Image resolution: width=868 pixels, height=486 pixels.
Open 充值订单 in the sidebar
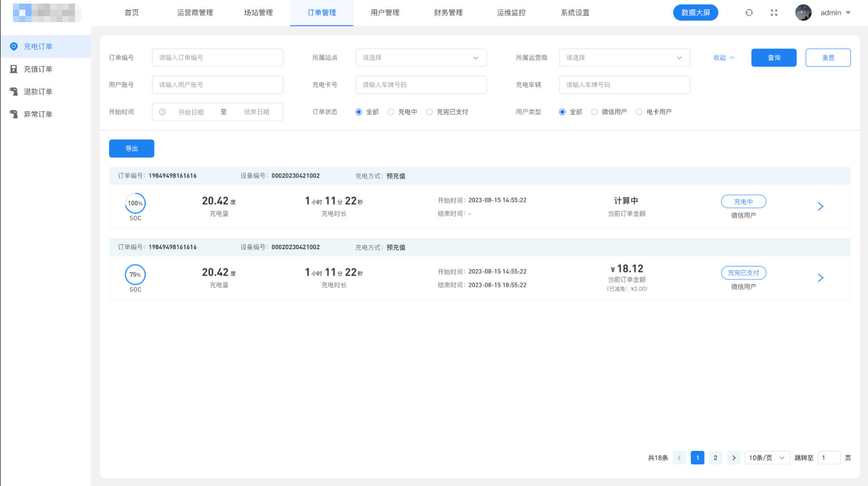tap(45, 69)
